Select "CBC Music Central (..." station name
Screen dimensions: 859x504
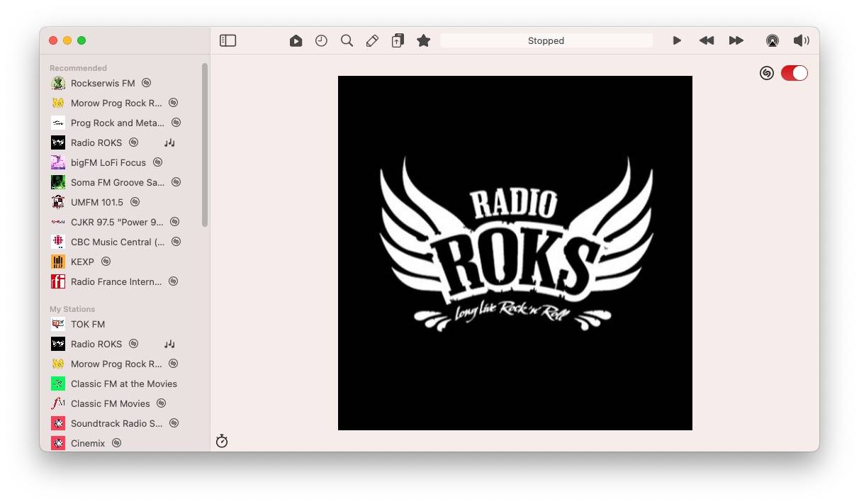[x=118, y=242]
